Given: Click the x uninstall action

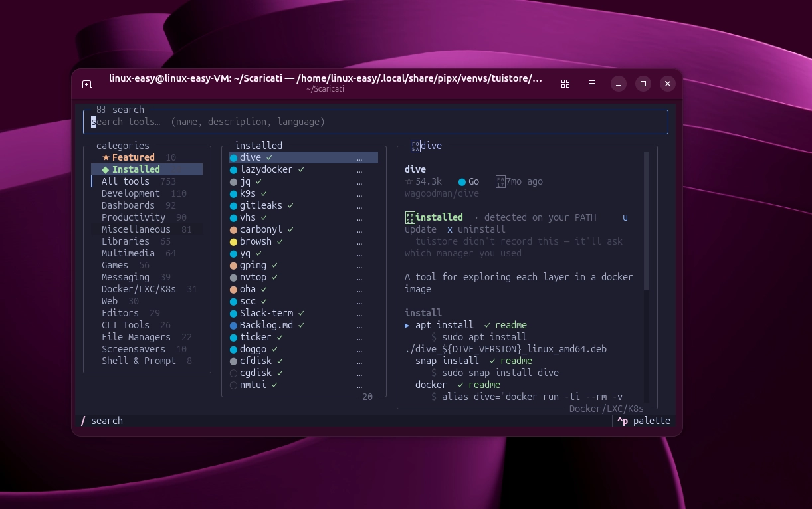Looking at the screenshot, I should (476, 229).
